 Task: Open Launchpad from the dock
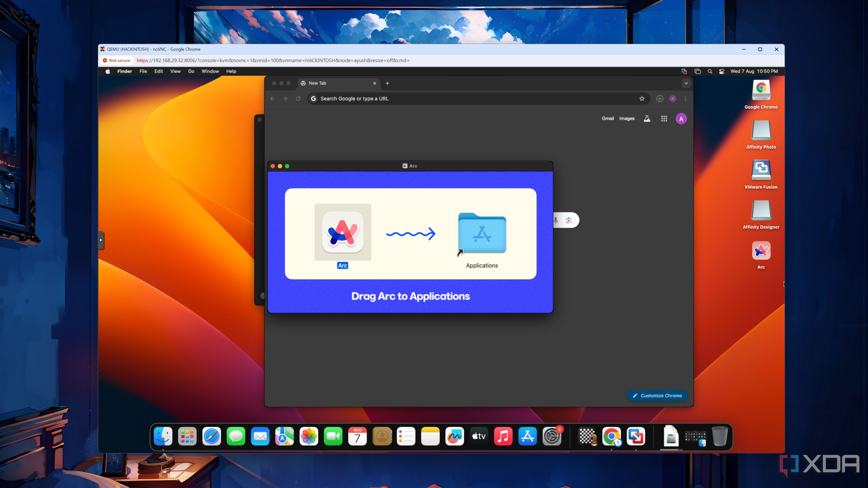tap(187, 436)
